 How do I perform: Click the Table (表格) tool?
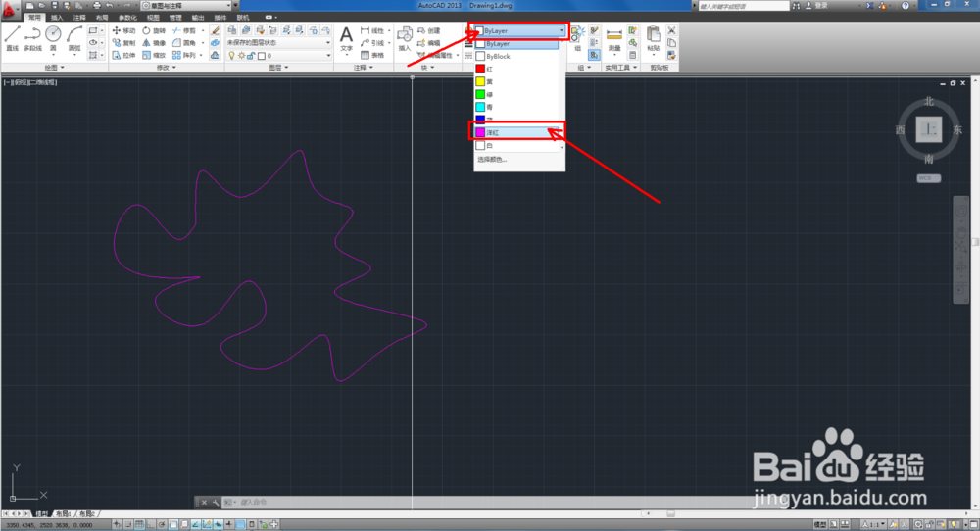tap(372, 55)
